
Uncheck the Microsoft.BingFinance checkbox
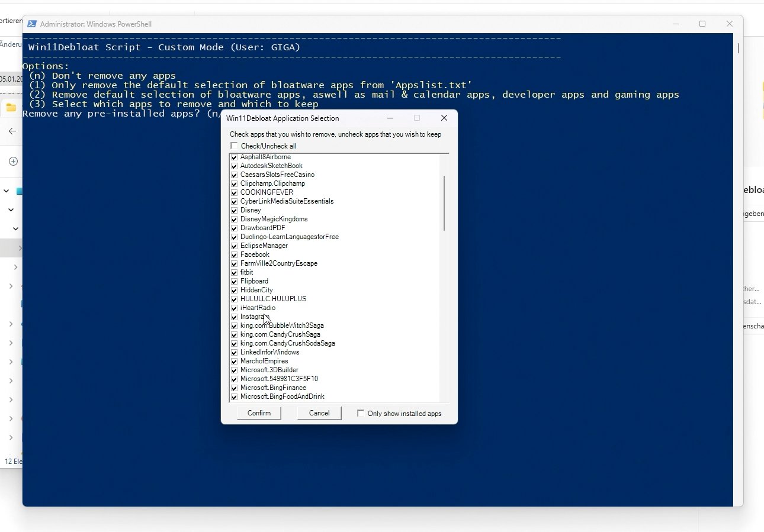tap(235, 388)
